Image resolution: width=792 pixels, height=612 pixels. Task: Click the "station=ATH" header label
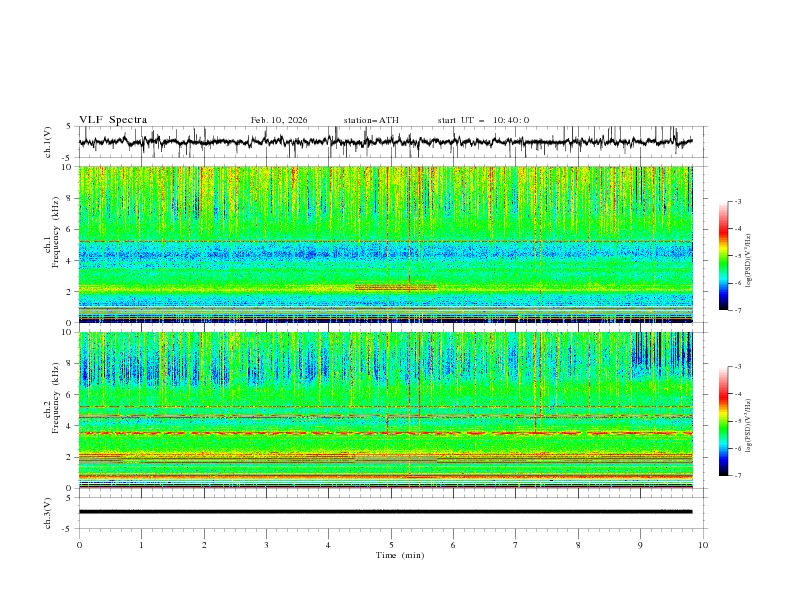pyautogui.click(x=371, y=120)
